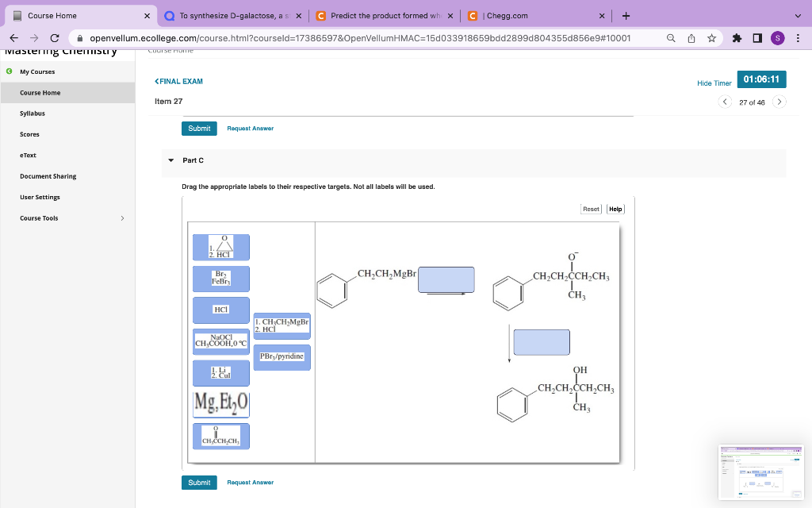Screen dimensions: 812x508
Task: Return to FINAL EXAM link
Action: [x=178, y=82]
